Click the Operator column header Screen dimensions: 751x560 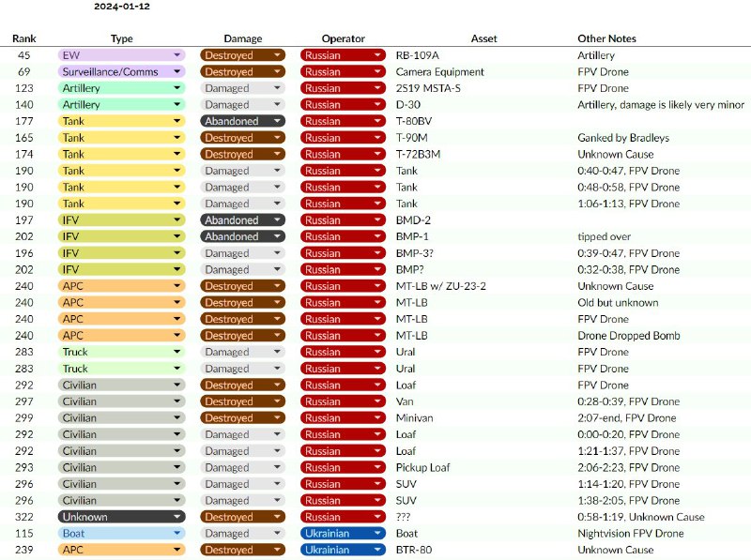tap(343, 38)
